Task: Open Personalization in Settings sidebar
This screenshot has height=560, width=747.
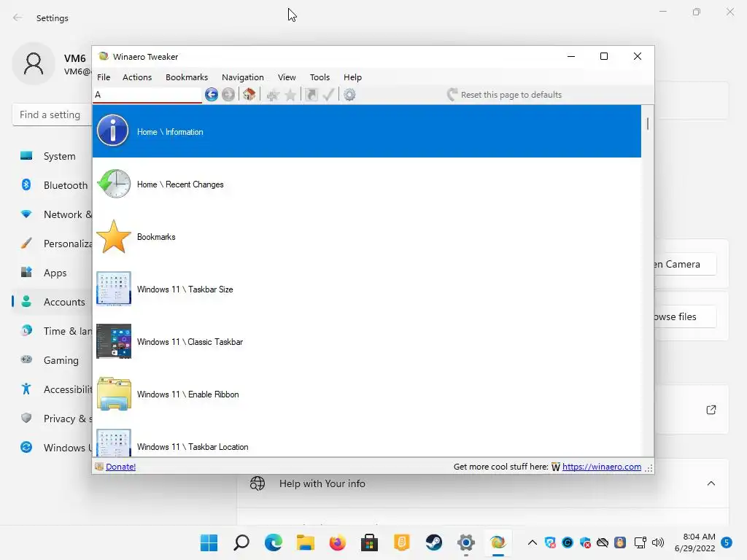Action: pyautogui.click(x=53, y=244)
